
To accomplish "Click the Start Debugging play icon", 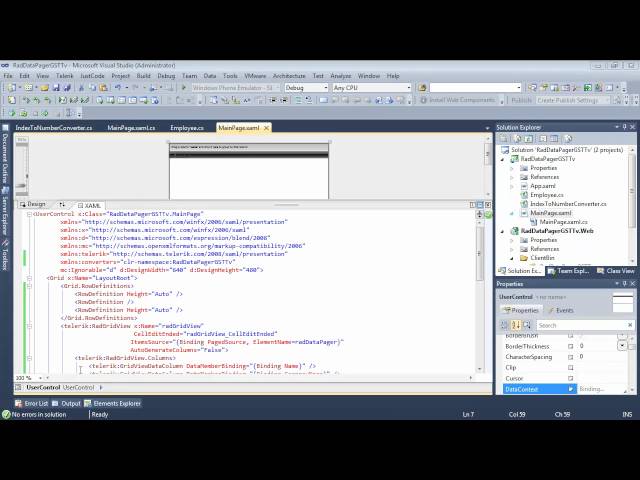I will (x=184, y=88).
